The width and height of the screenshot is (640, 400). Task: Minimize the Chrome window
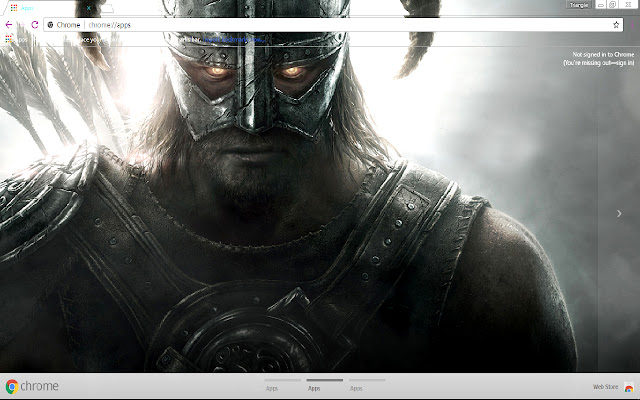click(601, 5)
